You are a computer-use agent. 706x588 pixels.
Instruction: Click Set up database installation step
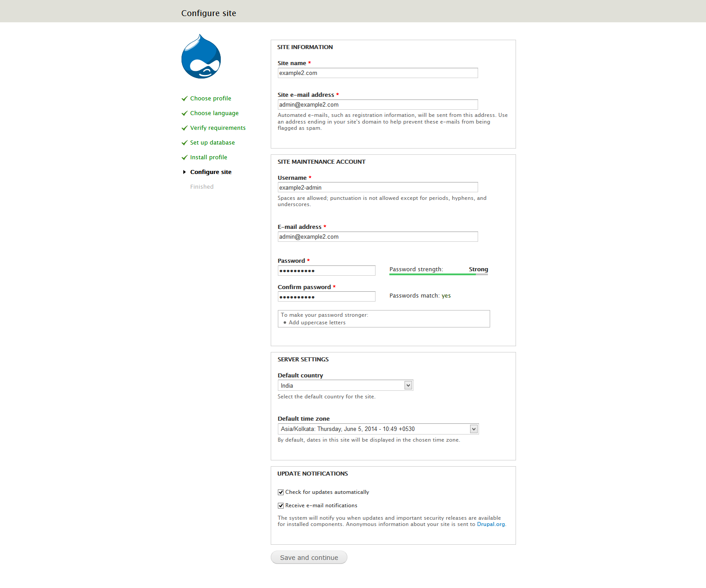click(x=212, y=143)
